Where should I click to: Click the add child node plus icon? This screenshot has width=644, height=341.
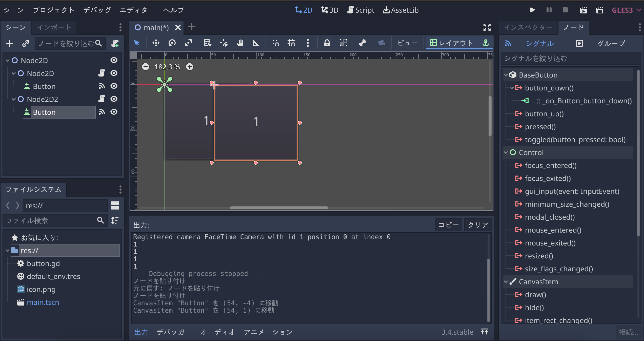(x=10, y=43)
